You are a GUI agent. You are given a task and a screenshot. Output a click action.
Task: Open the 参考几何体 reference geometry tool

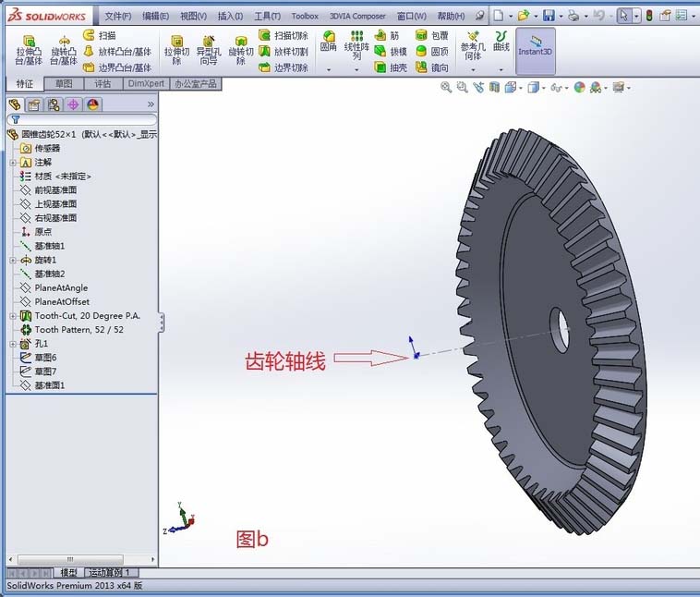473,45
